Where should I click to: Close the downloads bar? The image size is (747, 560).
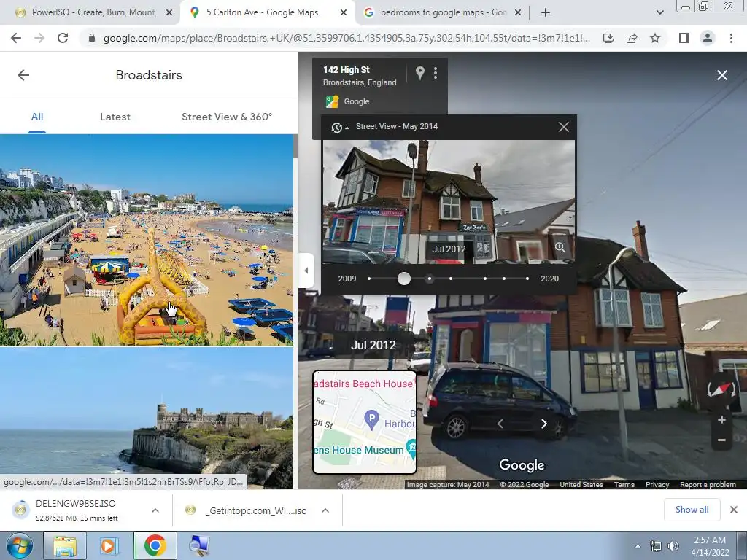(734, 510)
